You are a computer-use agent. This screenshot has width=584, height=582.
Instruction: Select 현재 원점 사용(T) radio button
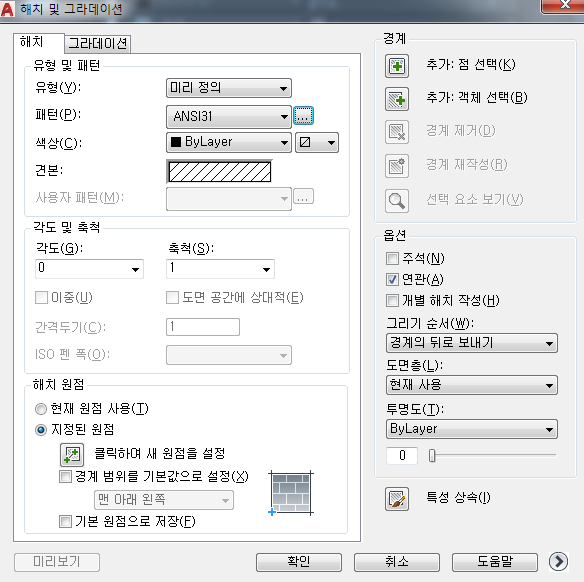click(x=41, y=409)
